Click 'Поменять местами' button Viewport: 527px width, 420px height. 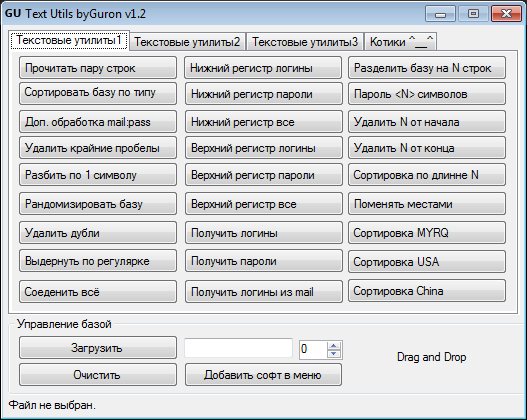(x=427, y=204)
